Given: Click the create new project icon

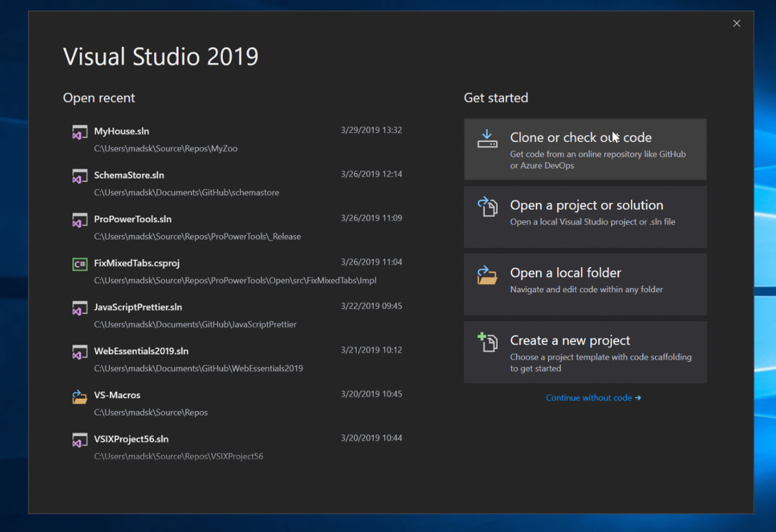Looking at the screenshot, I should 487,341.
